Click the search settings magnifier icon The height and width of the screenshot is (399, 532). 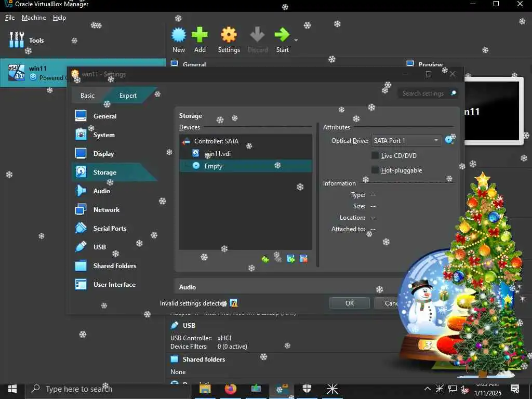(x=454, y=93)
